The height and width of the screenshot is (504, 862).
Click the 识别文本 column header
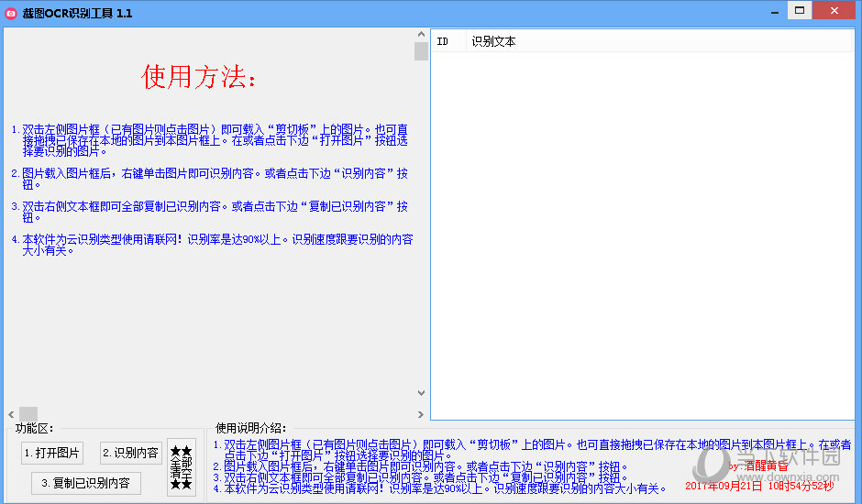tap(658, 41)
